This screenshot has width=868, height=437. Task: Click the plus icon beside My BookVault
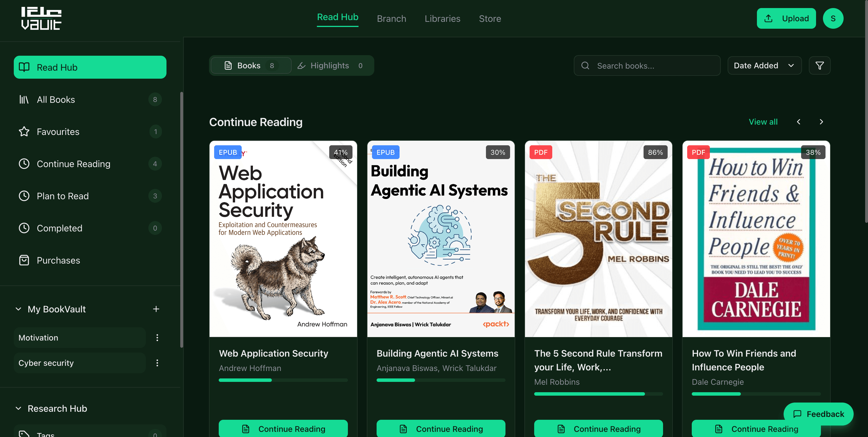pyautogui.click(x=156, y=309)
